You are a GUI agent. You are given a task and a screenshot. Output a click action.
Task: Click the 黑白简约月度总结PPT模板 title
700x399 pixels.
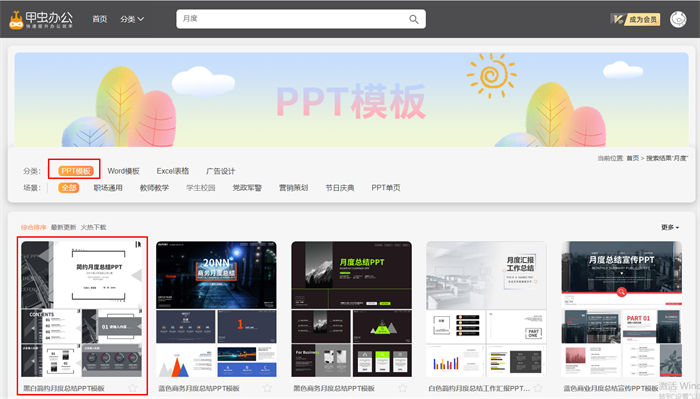click(64, 388)
